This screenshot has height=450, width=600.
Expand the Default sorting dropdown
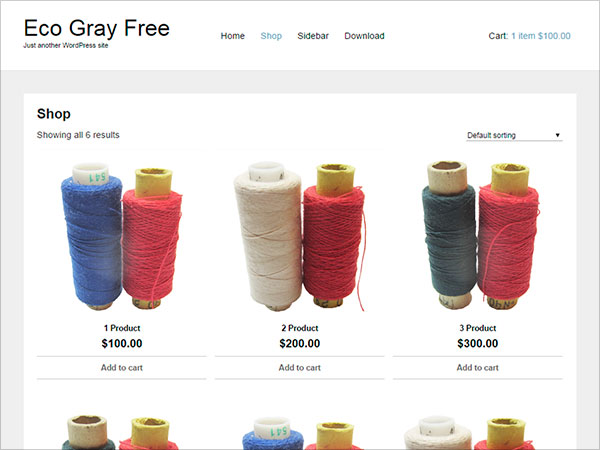[514, 135]
